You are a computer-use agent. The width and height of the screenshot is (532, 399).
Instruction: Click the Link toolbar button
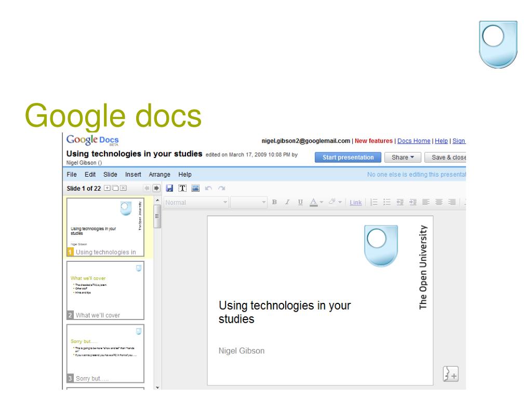click(355, 203)
